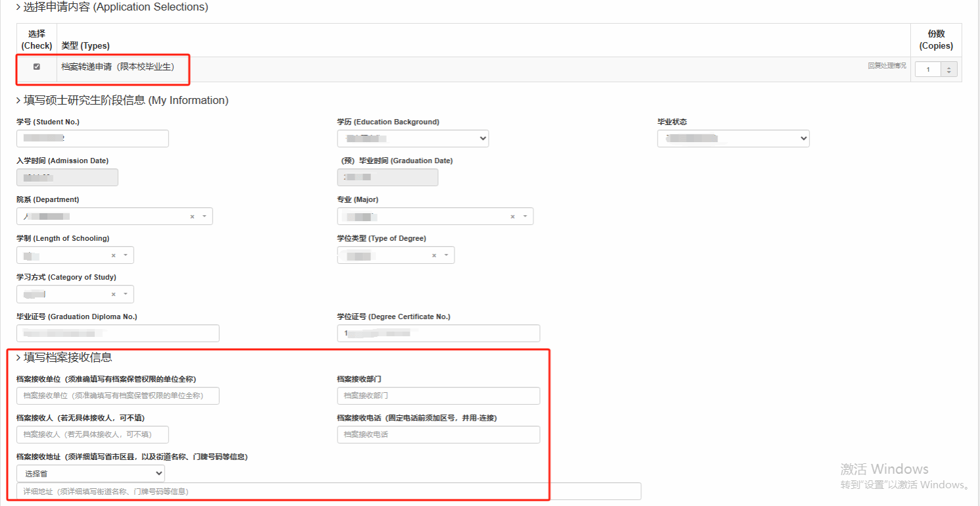Tick the 档案转递申请 checkbox
980x506 pixels.
(37, 66)
